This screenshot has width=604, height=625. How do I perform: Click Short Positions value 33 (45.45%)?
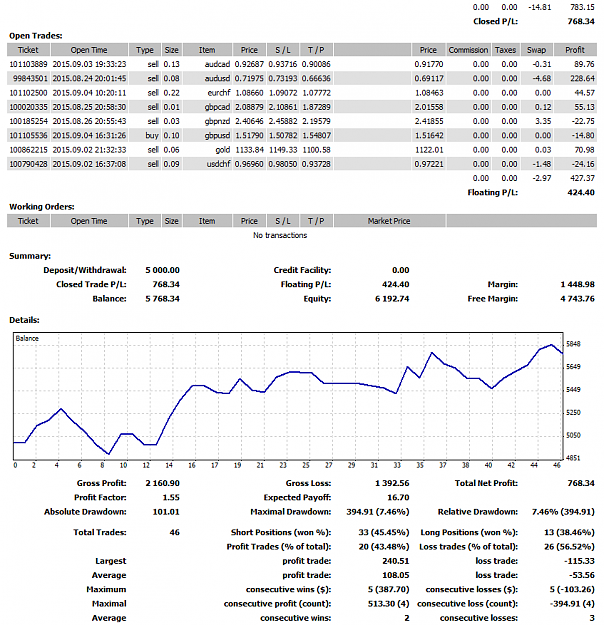click(x=384, y=533)
